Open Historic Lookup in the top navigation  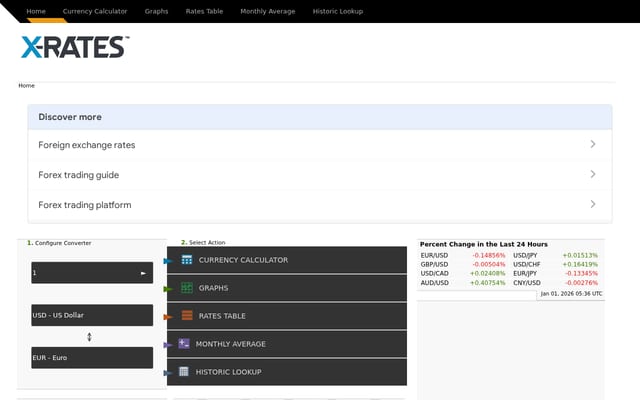338,11
